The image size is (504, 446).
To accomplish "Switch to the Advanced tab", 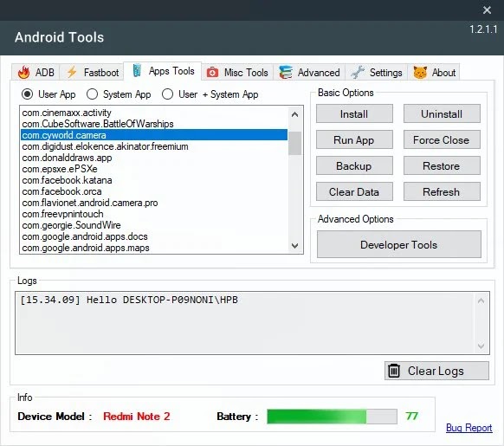I will click(309, 73).
